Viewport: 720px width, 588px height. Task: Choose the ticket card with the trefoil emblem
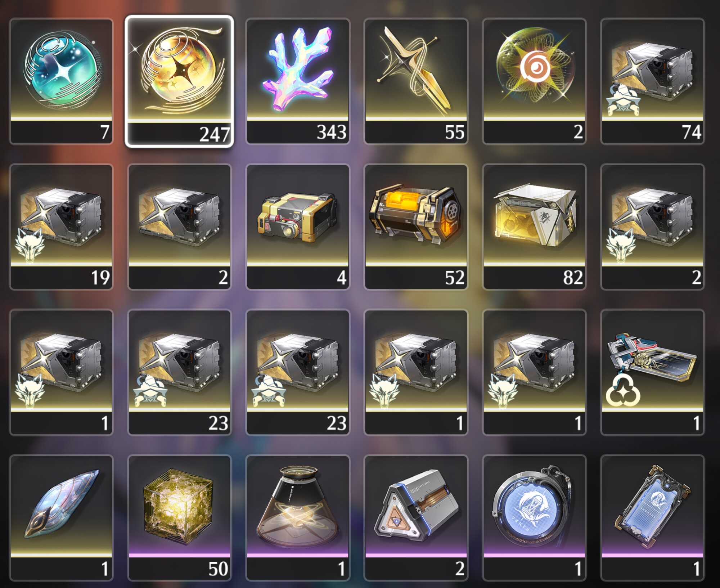click(x=652, y=372)
